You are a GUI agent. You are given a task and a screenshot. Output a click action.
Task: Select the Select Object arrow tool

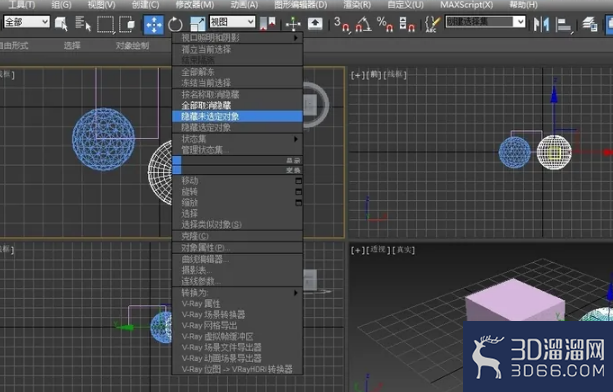click(x=61, y=24)
